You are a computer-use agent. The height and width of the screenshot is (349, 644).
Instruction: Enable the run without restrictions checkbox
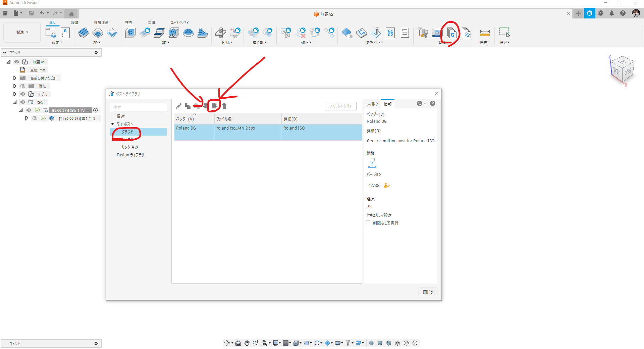tap(368, 223)
